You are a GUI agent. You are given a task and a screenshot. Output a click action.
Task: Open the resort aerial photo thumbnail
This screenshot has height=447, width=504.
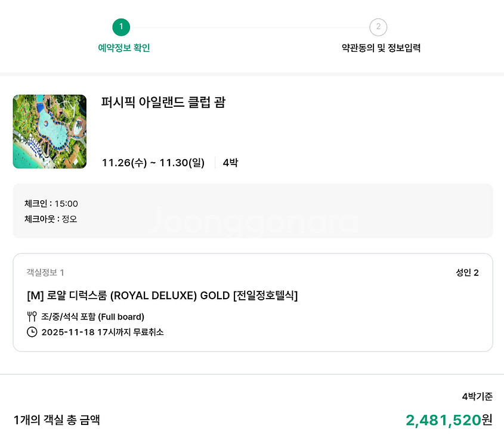[x=50, y=131]
